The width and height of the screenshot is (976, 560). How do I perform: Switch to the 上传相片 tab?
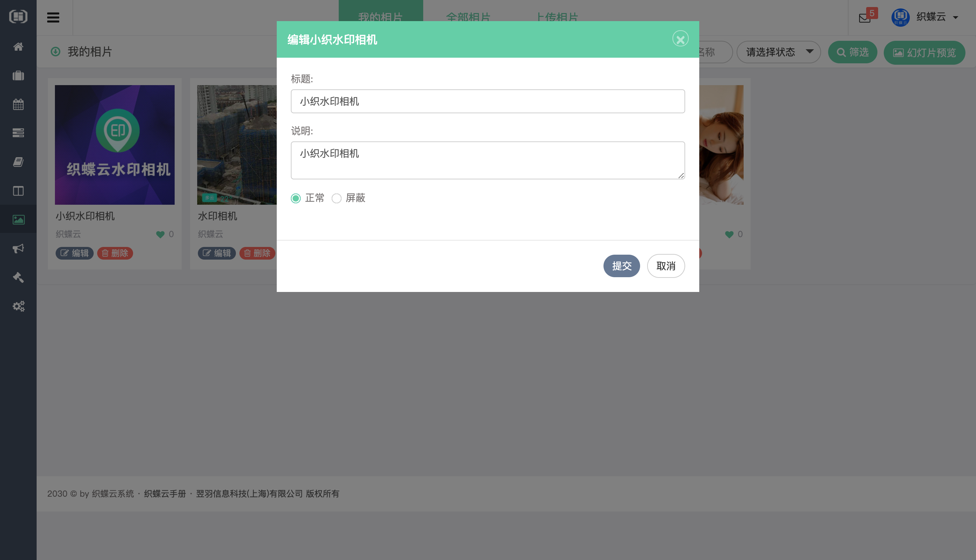tap(557, 16)
